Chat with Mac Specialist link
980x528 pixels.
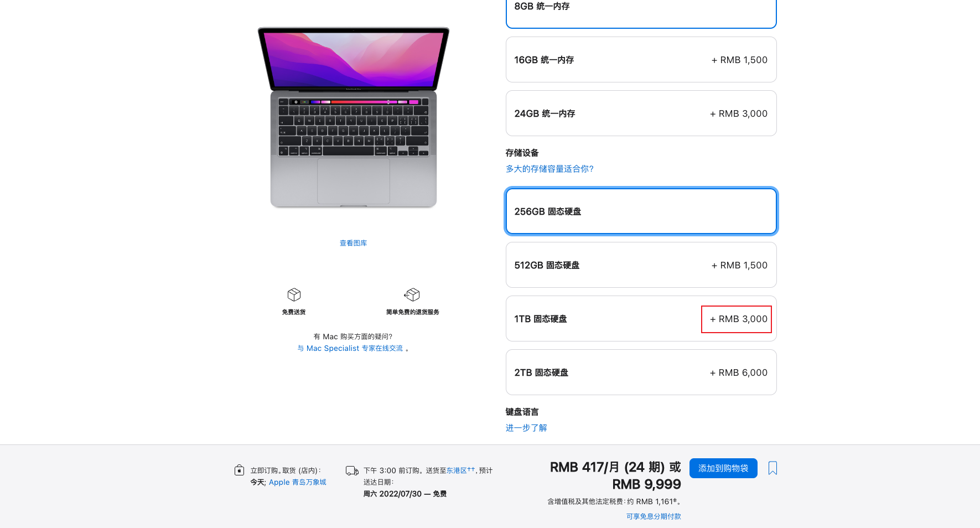tap(350, 348)
